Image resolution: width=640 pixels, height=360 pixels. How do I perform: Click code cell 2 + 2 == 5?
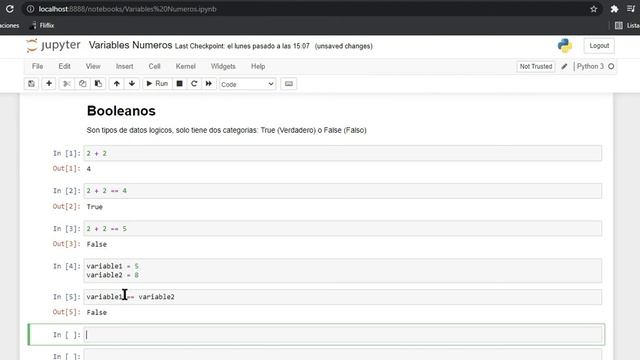point(342,229)
